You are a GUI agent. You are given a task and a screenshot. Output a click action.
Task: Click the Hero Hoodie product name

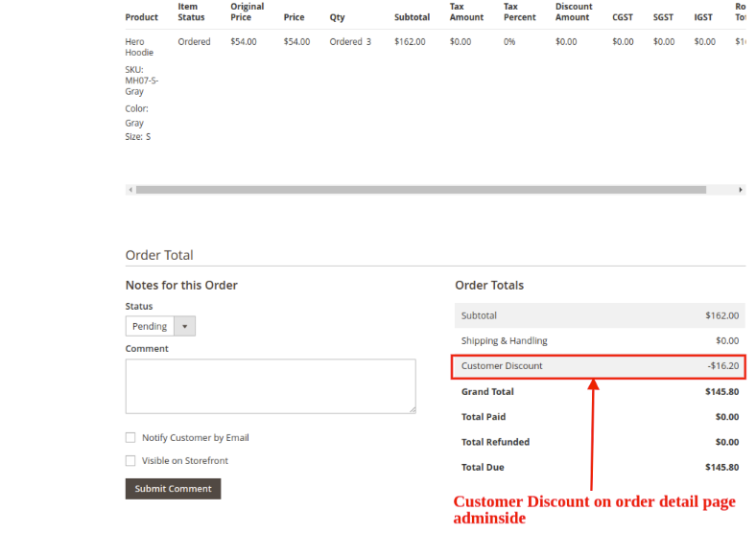139,47
